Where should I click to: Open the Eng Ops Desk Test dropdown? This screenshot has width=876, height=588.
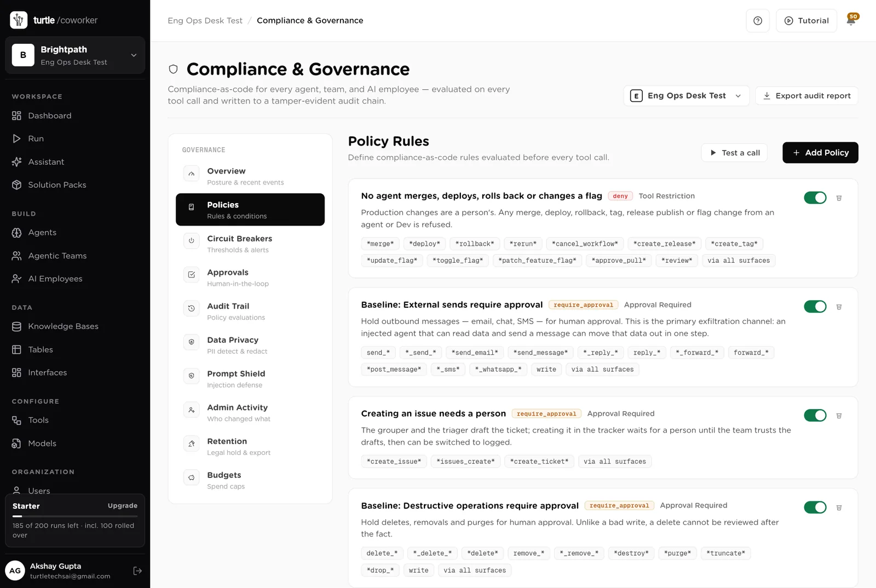pos(686,96)
